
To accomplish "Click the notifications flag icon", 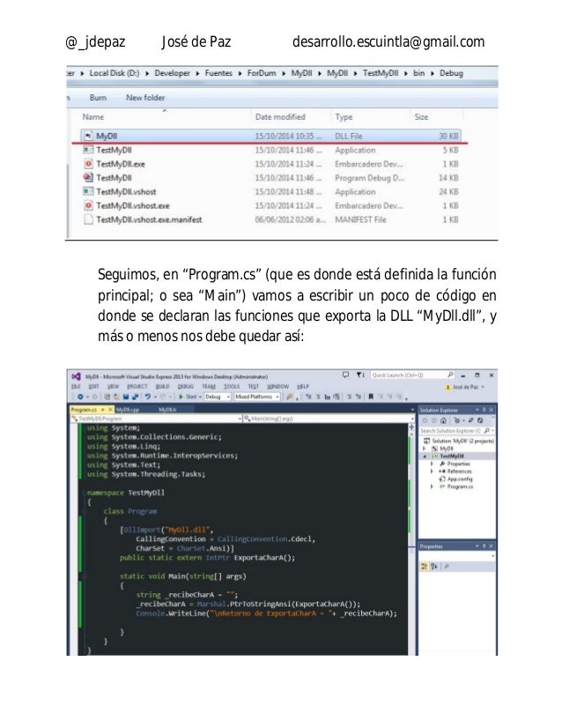I will pos(360,375).
